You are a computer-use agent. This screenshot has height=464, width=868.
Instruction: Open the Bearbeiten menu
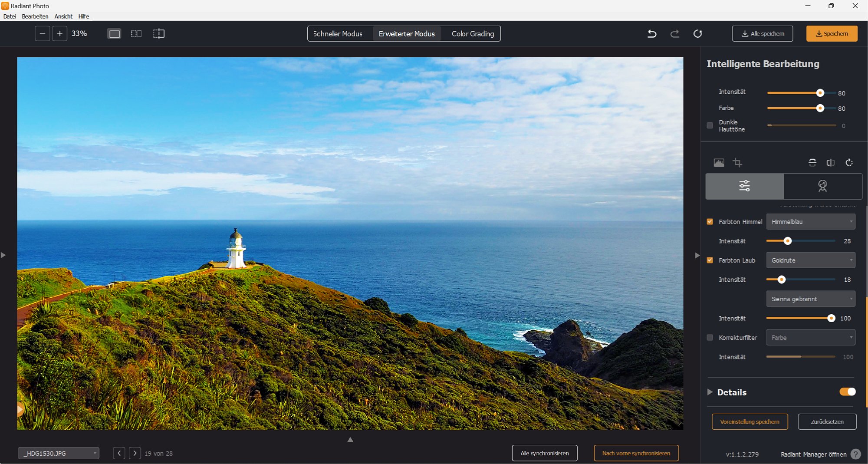35,16
